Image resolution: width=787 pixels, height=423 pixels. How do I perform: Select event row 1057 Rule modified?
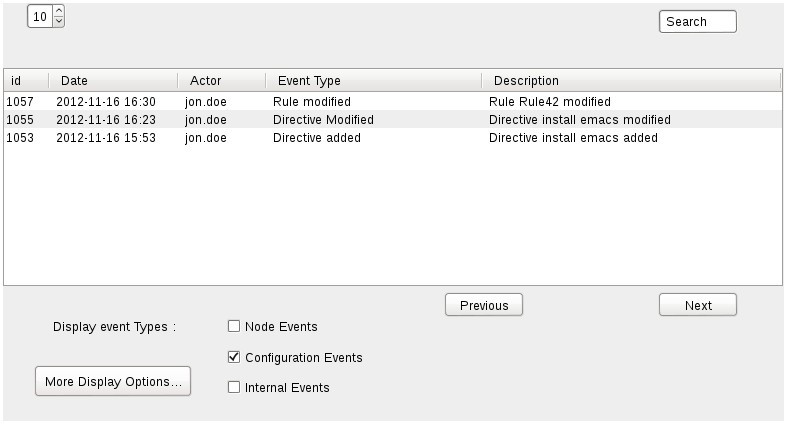(x=393, y=101)
